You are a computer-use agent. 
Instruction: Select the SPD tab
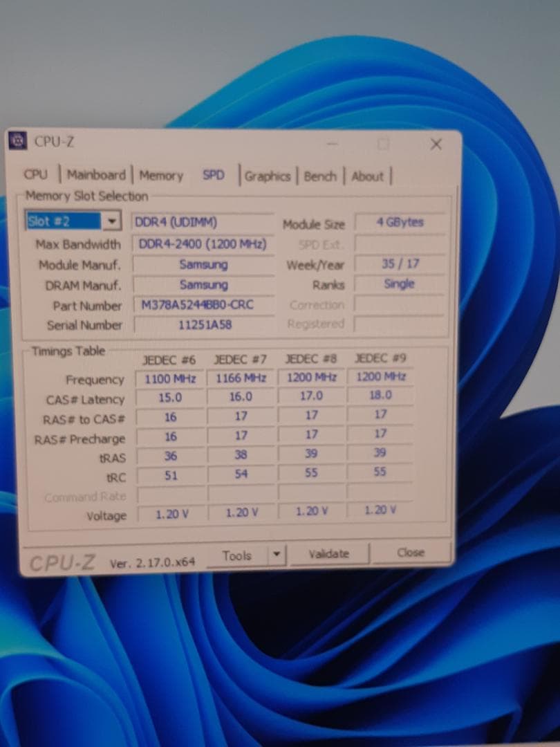pos(214,176)
